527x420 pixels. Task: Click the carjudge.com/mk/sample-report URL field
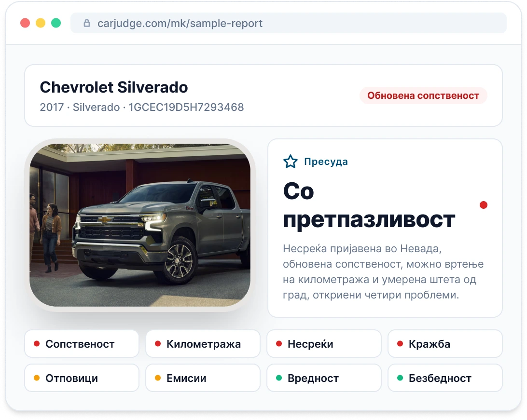289,23
